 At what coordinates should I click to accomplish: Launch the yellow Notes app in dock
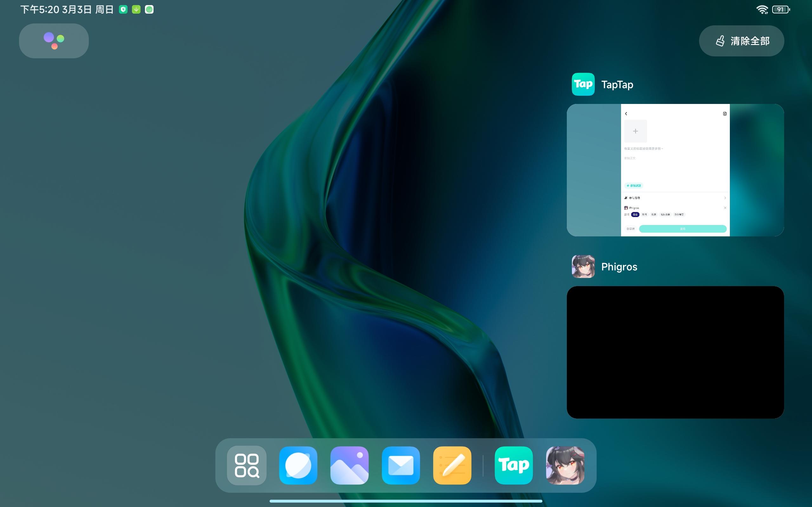pos(452,465)
